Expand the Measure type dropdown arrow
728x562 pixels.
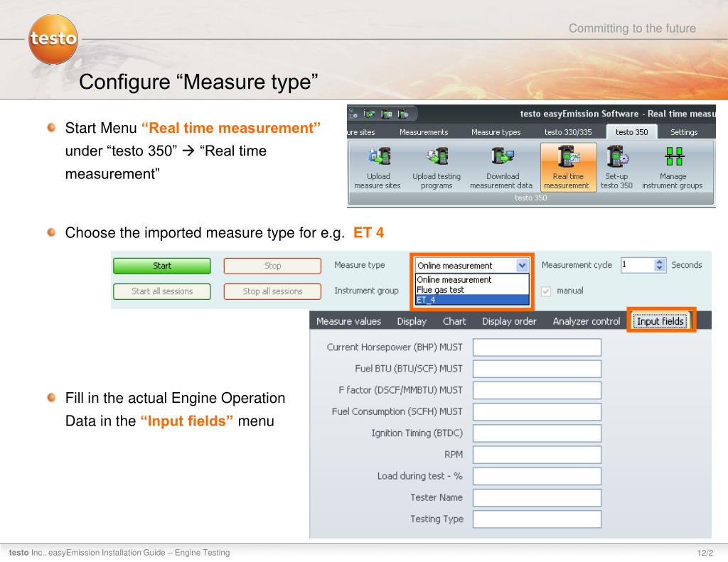pos(523,266)
